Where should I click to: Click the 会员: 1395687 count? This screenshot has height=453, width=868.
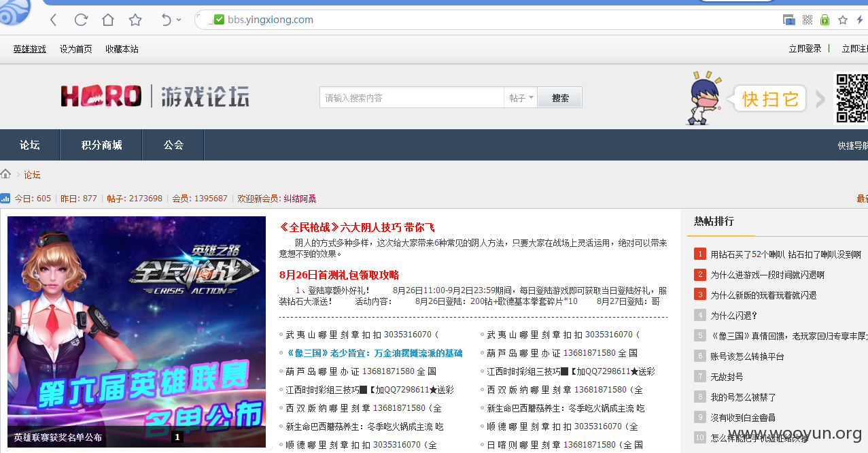point(200,199)
